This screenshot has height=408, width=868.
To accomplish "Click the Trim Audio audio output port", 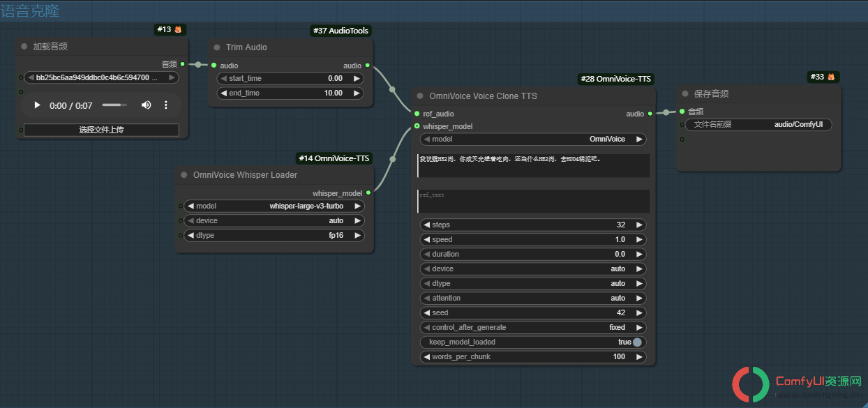I will point(368,66).
